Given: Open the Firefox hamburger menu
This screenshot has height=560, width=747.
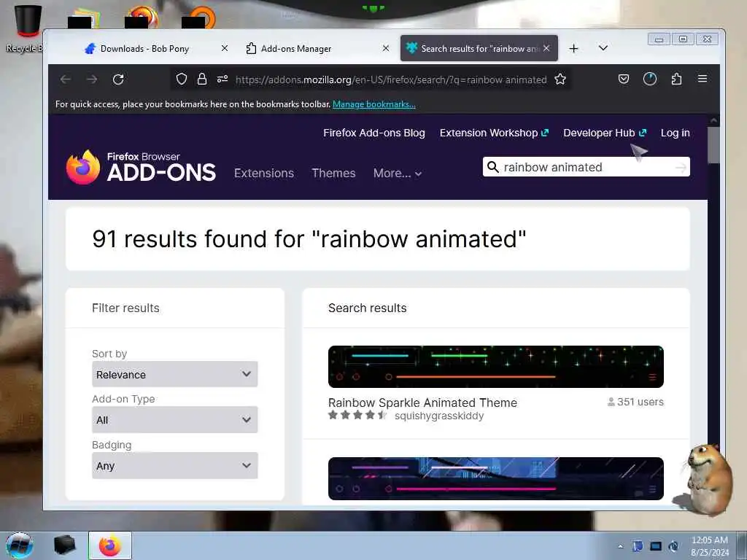Looking at the screenshot, I should [x=703, y=79].
